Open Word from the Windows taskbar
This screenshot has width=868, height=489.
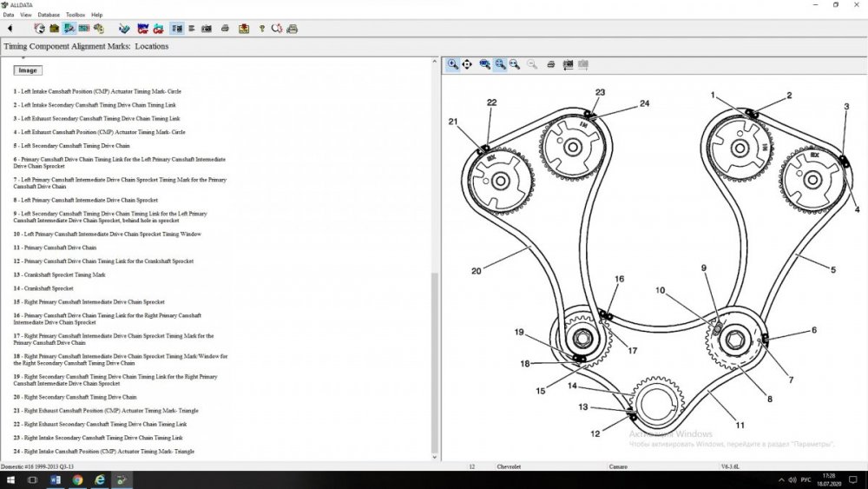click(x=56, y=479)
